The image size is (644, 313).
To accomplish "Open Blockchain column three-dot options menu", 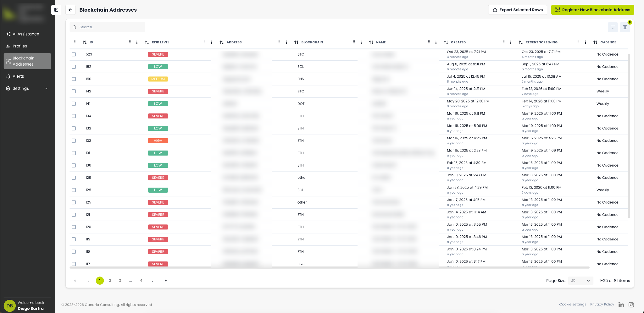I will pos(361,42).
